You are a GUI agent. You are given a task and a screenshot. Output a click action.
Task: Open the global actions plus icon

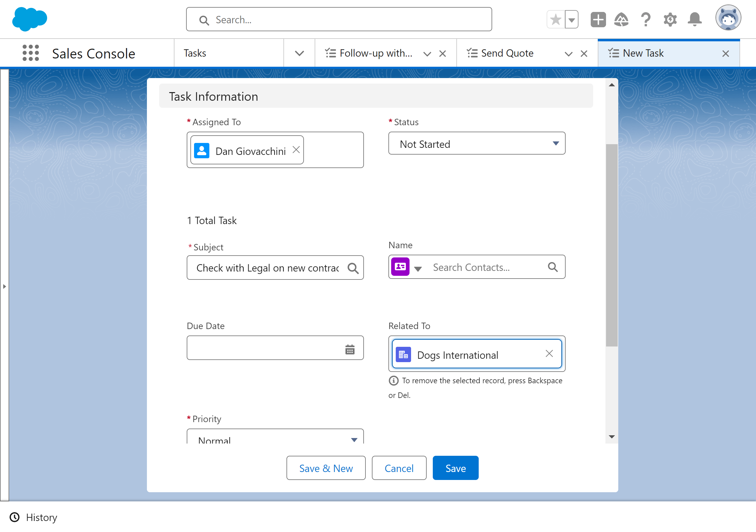[x=598, y=19]
